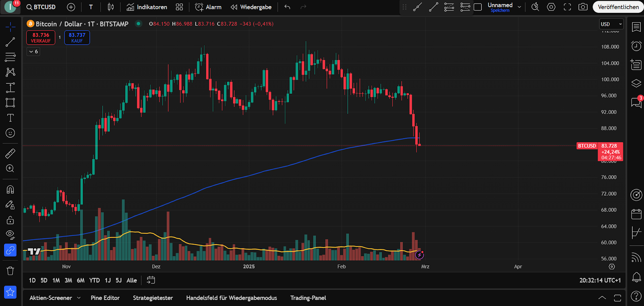
Task: Toggle magnet mode for drawings
Action: coord(10,189)
